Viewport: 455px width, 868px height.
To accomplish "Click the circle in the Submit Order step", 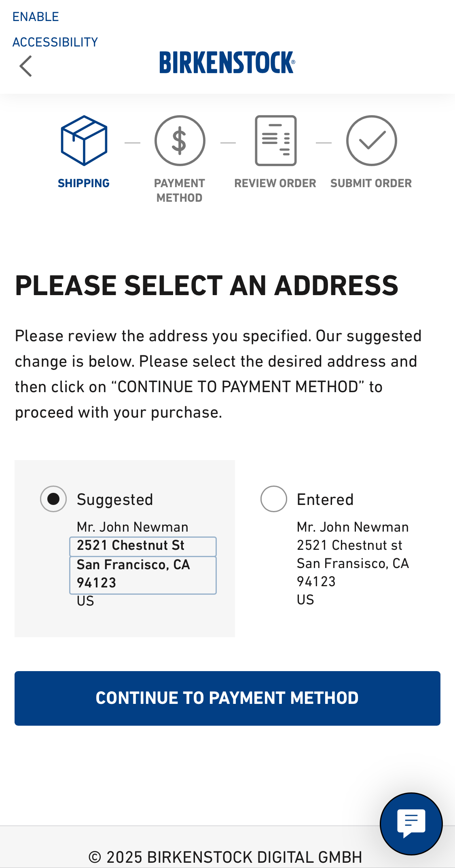I will pyautogui.click(x=370, y=140).
